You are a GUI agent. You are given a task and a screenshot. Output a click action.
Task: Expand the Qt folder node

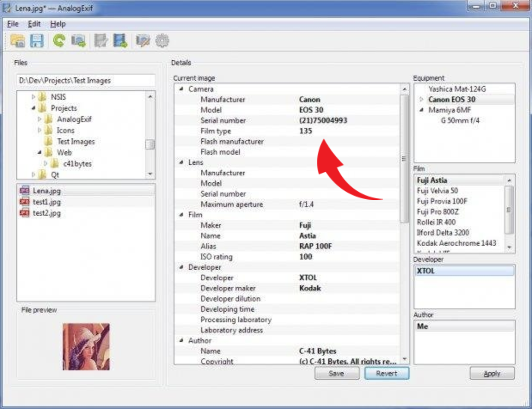coord(34,174)
